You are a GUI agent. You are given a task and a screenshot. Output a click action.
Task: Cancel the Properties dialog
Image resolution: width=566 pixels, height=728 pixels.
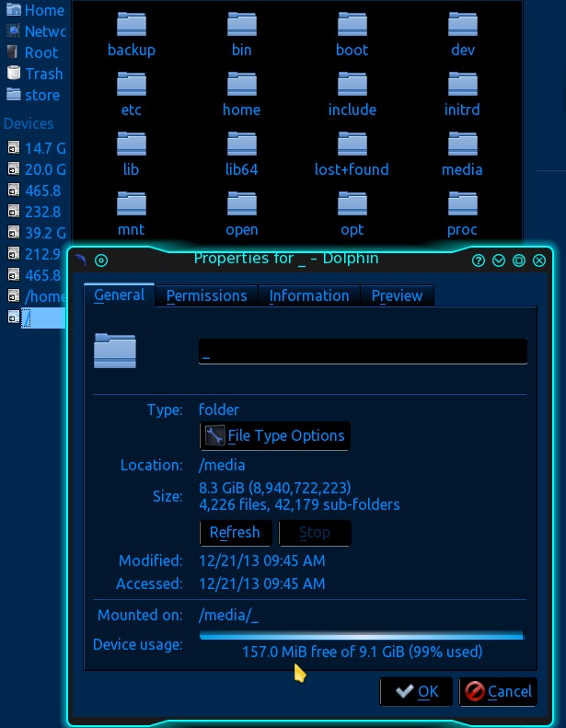tap(498, 691)
